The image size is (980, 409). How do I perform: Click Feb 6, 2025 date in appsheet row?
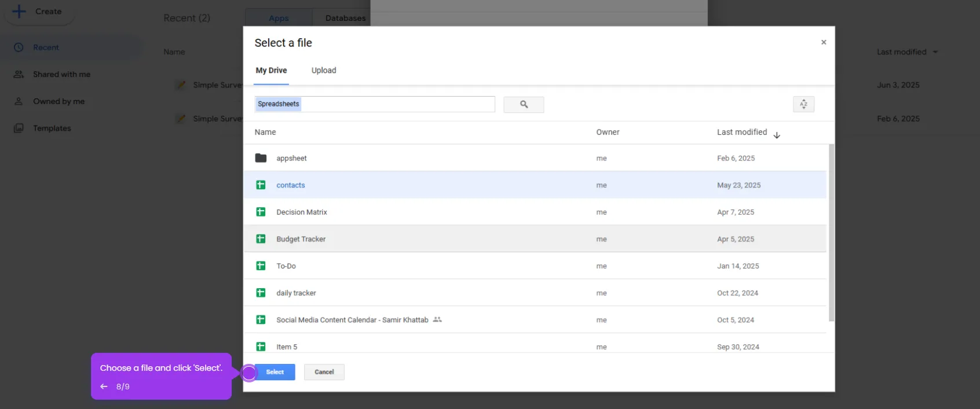tap(736, 158)
